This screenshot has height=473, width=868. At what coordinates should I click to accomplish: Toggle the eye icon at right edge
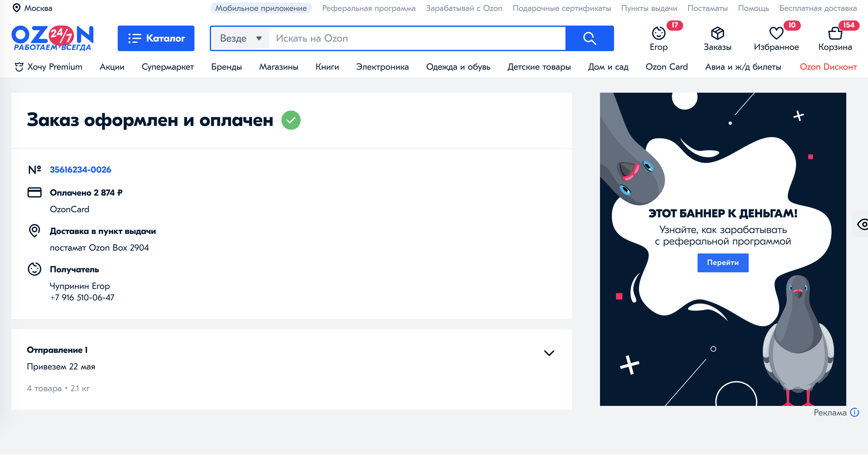(x=862, y=224)
